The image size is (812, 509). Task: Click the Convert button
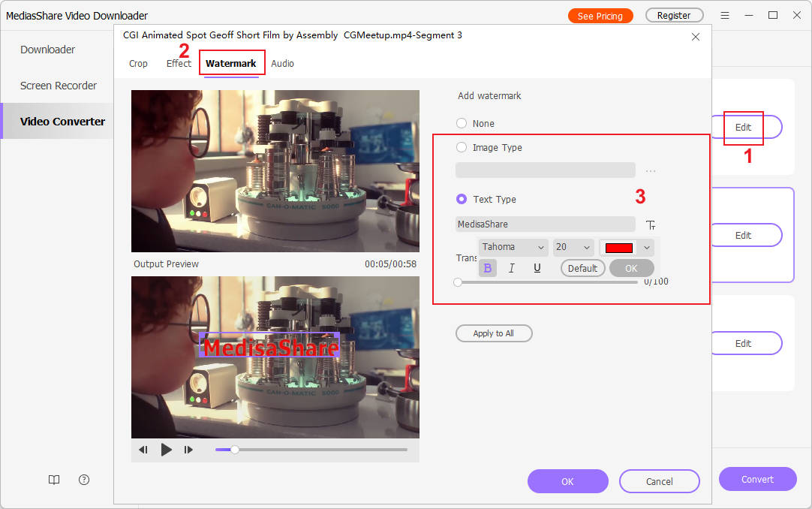point(757,480)
